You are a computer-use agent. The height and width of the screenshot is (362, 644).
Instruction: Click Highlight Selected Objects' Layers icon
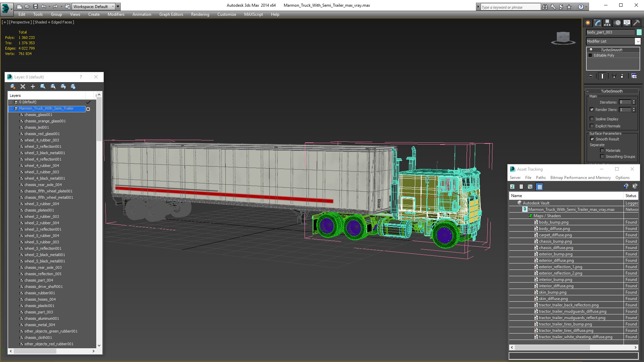pos(53,86)
